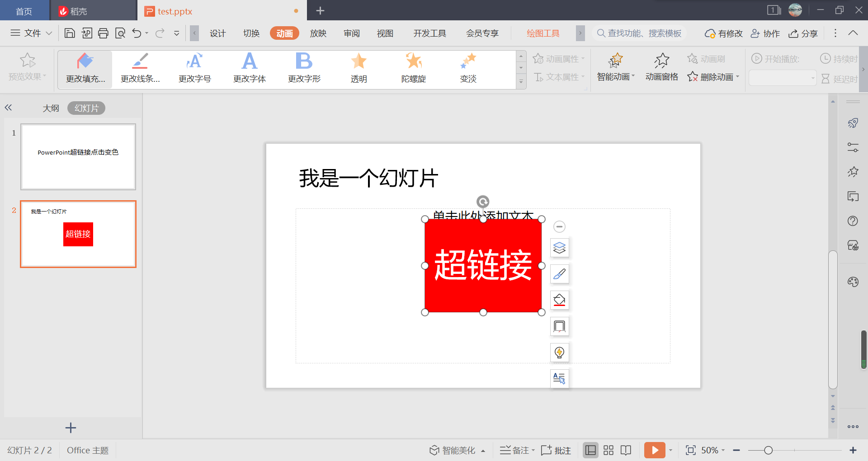Viewport: 868px width, 461px height.
Task: Open the 文件 menu dropdown
Action: point(32,33)
